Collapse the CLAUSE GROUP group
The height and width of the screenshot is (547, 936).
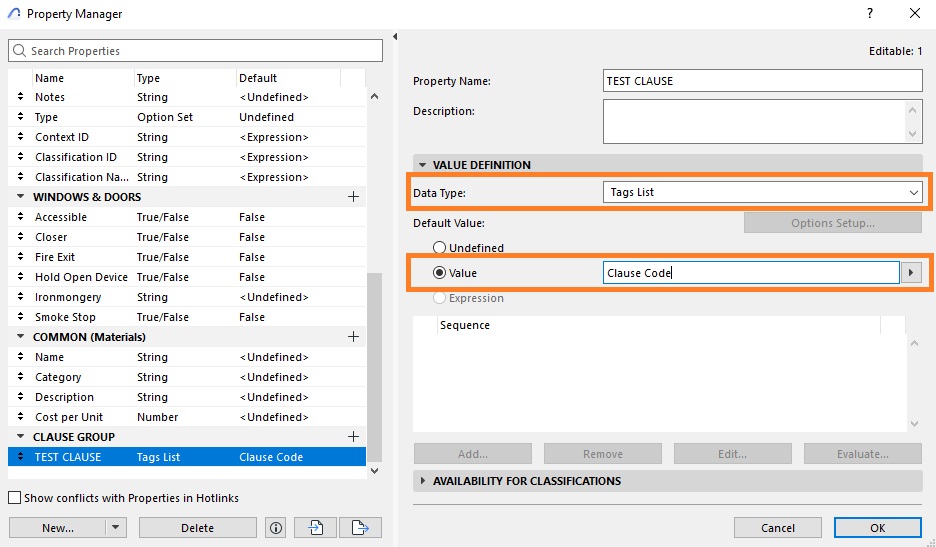point(20,437)
